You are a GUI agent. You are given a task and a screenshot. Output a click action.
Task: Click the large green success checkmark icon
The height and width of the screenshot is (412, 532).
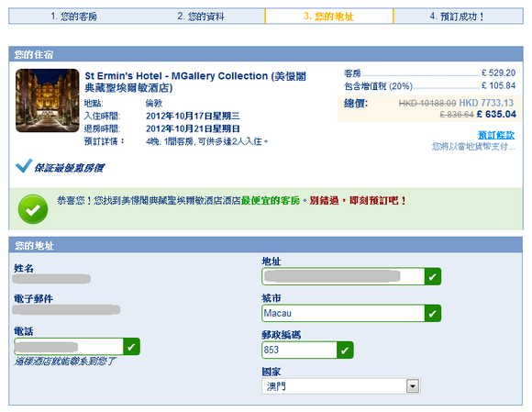pyautogui.click(x=33, y=209)
